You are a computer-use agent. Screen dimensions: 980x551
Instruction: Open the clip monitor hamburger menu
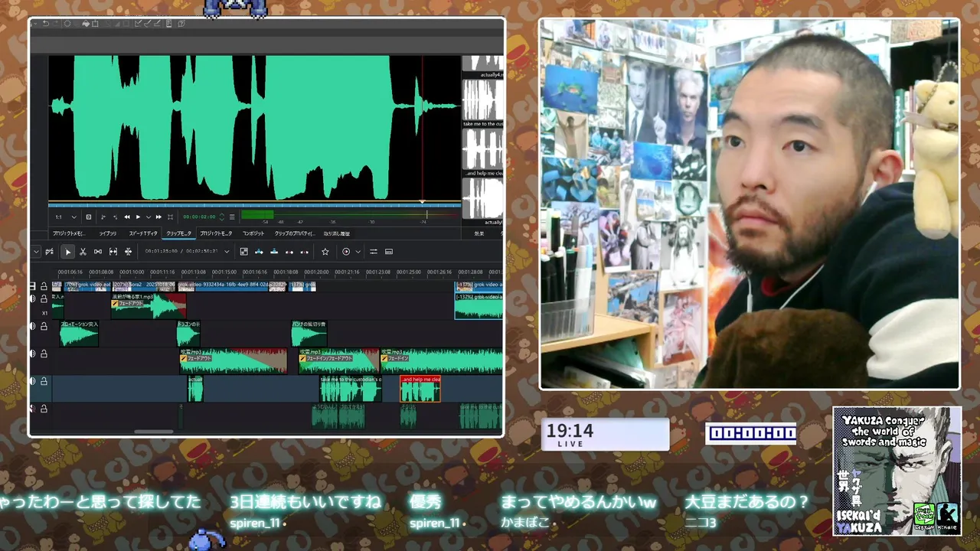coord(232,217)
